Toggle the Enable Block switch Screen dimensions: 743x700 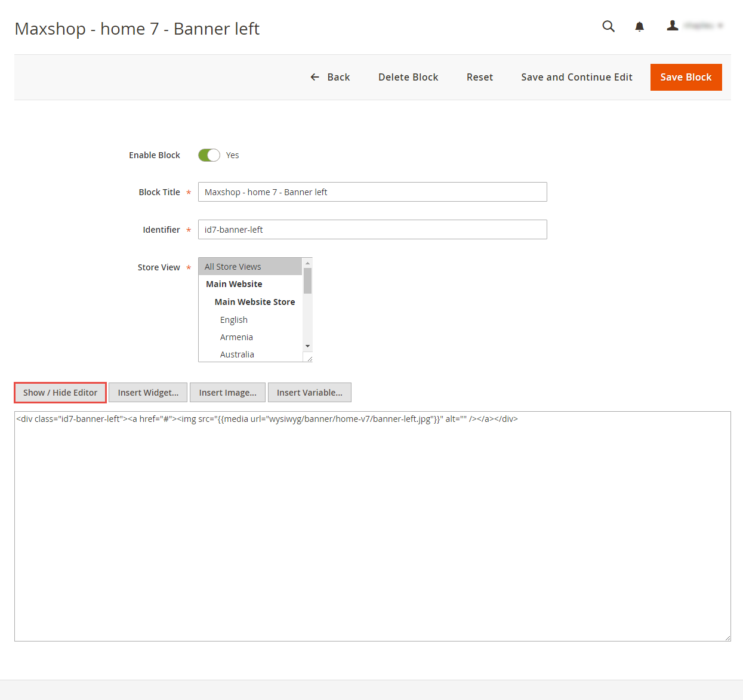click(209, 155)
